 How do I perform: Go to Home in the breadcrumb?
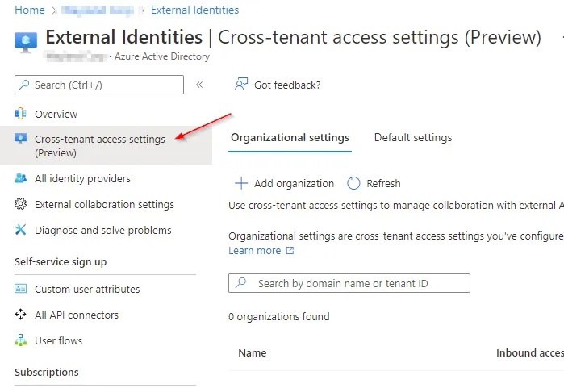(x=30, y=10)
